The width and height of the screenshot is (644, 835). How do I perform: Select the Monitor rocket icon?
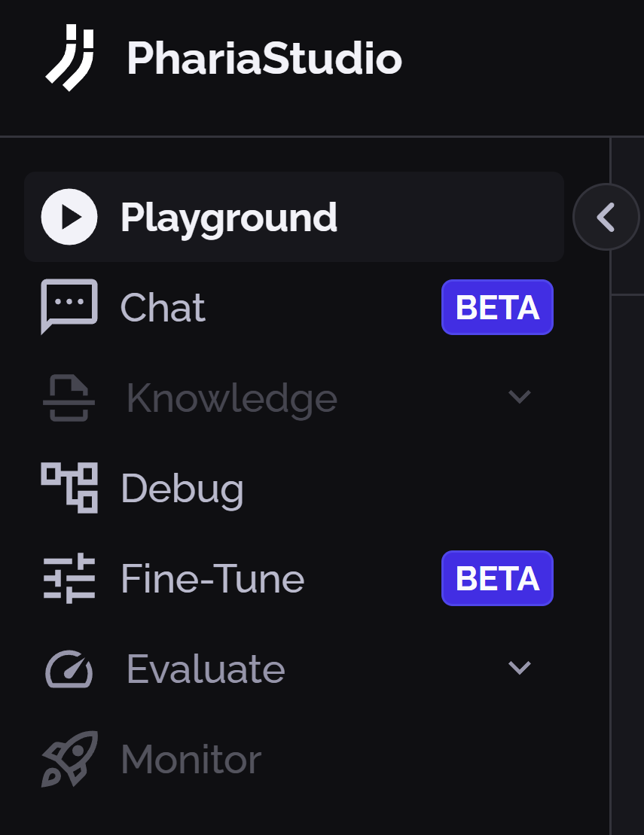pos(68,759)
